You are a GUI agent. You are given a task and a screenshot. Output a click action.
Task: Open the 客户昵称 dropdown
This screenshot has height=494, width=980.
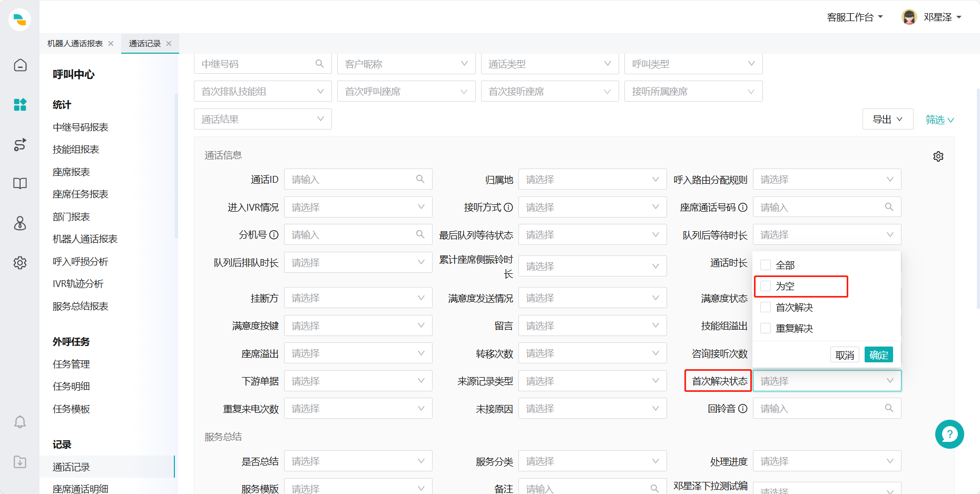point(406,64)
